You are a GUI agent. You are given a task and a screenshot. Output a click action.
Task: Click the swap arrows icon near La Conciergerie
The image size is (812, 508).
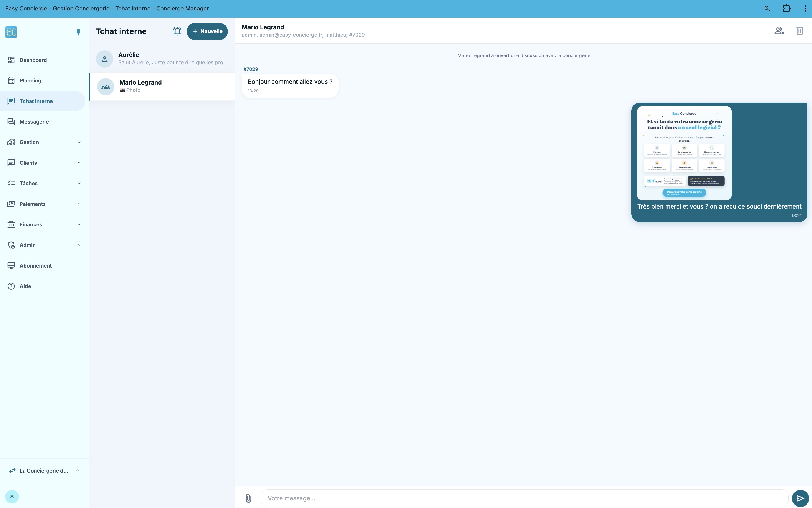click(x=12, y=471)
